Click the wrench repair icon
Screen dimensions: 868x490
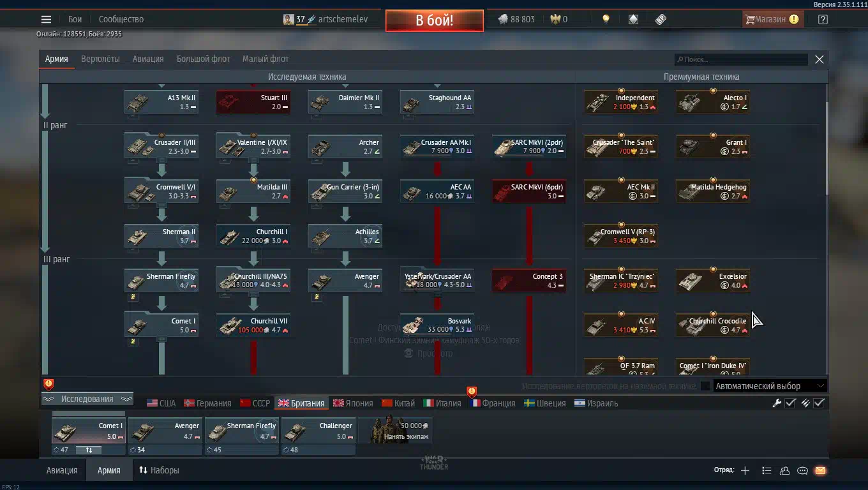[777, 403]
